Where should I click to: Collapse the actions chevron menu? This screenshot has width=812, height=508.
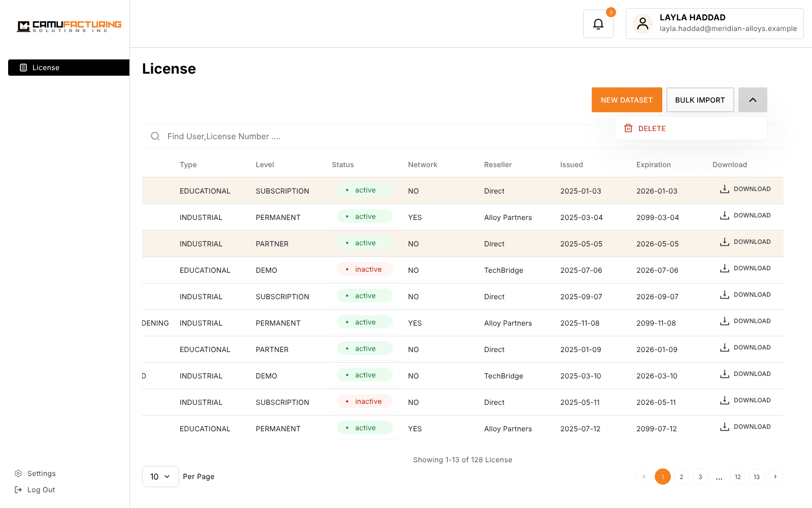coord(753,100)
